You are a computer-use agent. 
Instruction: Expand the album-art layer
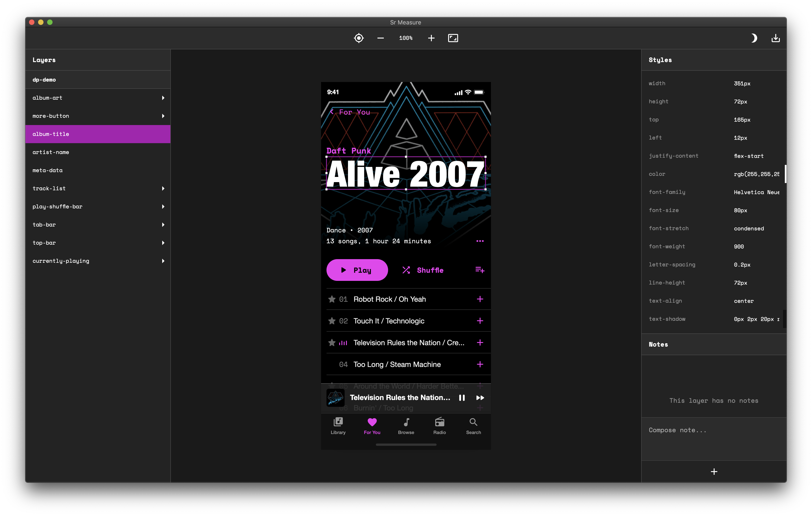pyautogui.click(x=163, y=98)
